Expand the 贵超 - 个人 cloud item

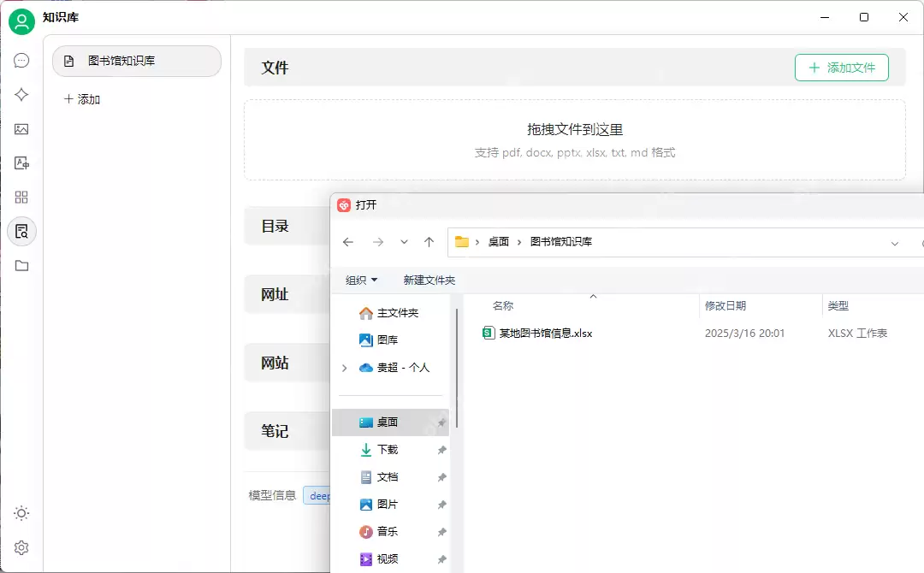tap(344, 367)
